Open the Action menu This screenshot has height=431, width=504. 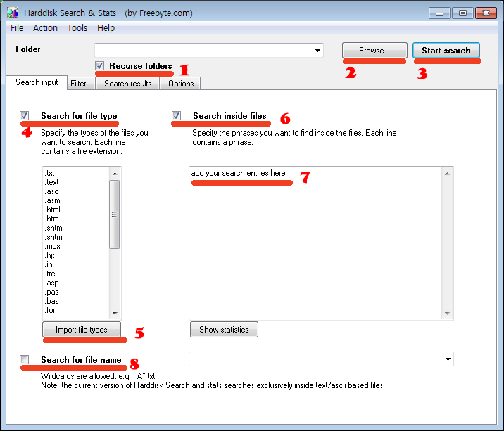click(45, 28)
